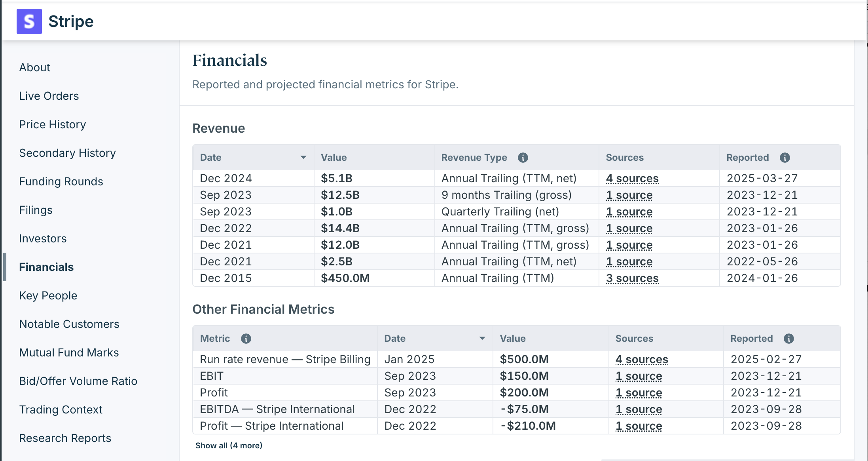The height and width of the screenshot is (461, 868).
Task: Sort Revenue table by Date arrow
Action: point(303,158)
